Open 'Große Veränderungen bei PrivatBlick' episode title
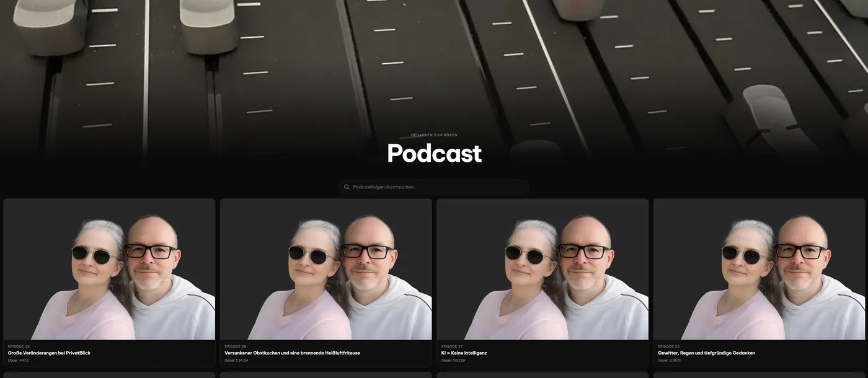The width and height of the screenshot is (868, 378). pos(49,353)
